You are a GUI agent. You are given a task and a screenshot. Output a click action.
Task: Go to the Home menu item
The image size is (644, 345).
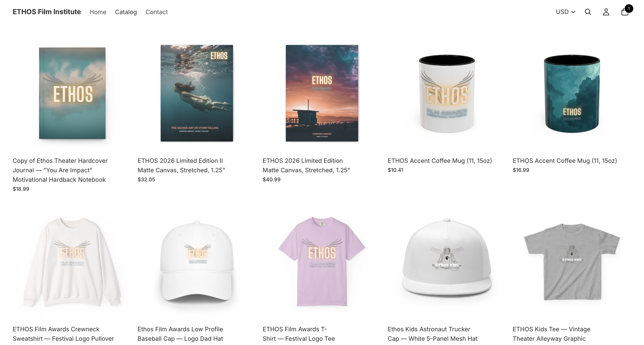[x=98, y=12]
